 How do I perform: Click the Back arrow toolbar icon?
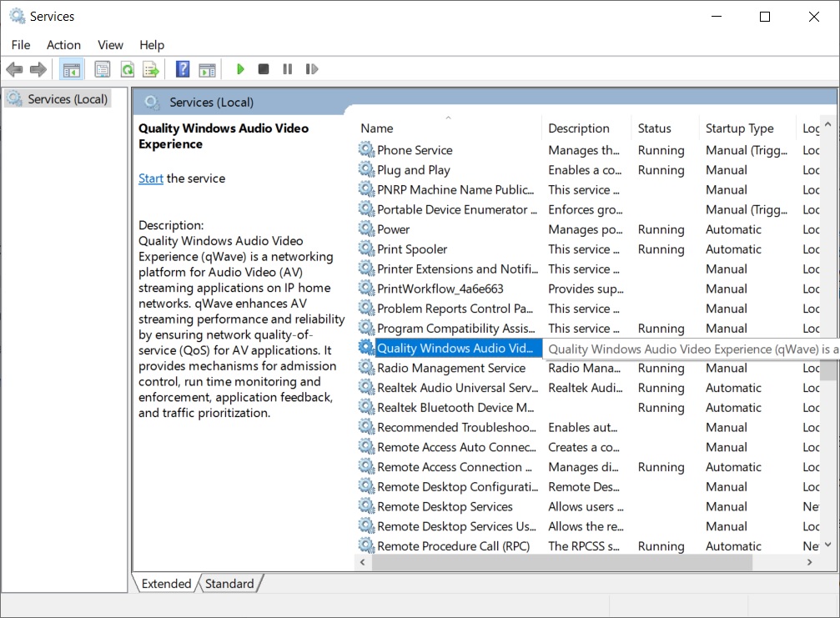(14, 69)
